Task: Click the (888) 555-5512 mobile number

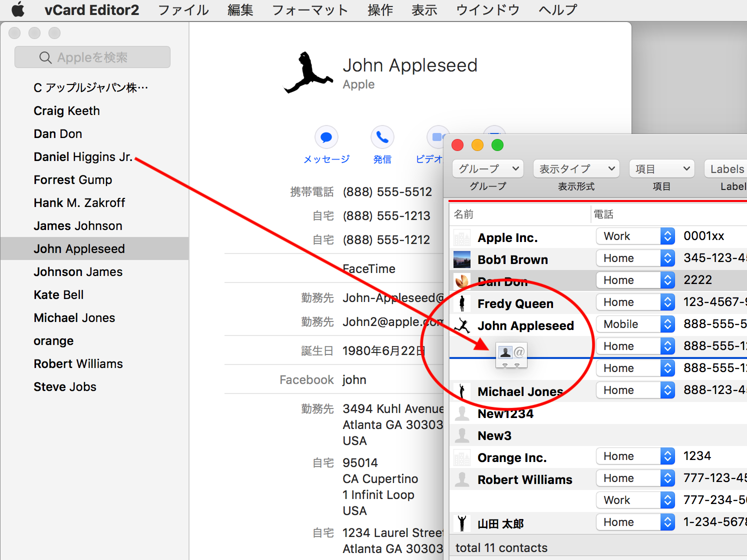Action: 387,192
